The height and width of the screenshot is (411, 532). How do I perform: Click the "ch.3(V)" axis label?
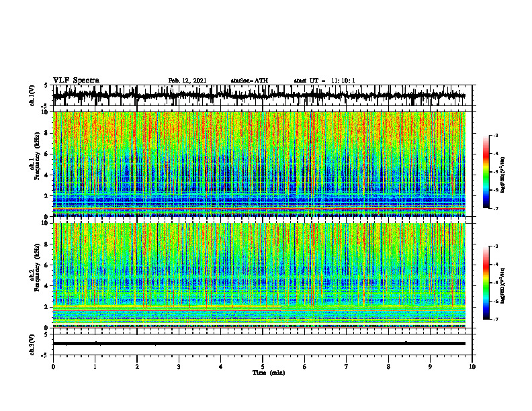(32, 345)
